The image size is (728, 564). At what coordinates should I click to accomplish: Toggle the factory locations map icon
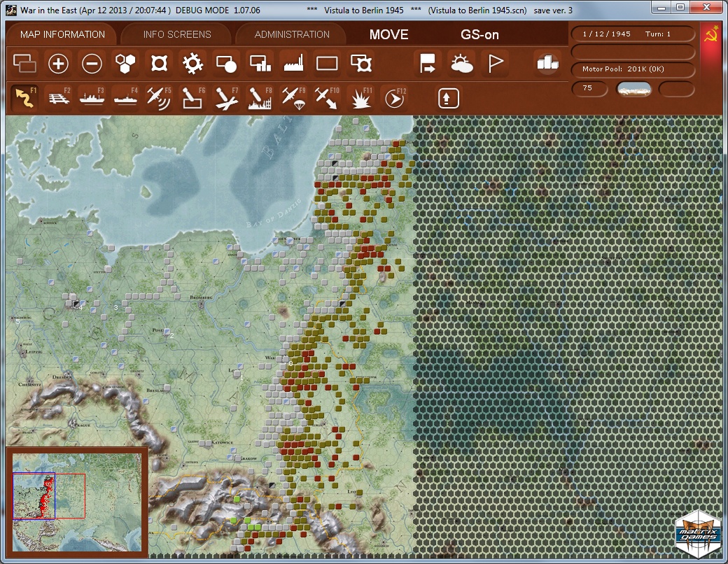point(293,64)
